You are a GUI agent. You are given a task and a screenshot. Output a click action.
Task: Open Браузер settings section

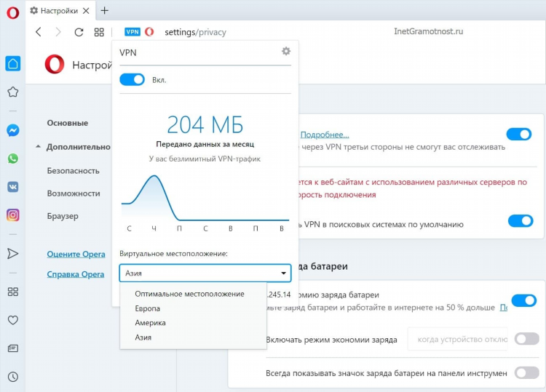(63, 216)
